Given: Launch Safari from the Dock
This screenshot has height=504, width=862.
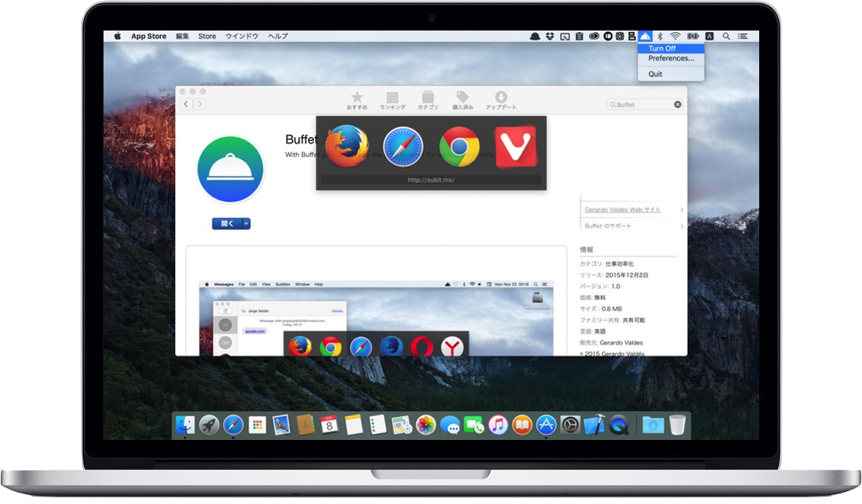Looking at the screenshot, I should [x=233, y=425].
